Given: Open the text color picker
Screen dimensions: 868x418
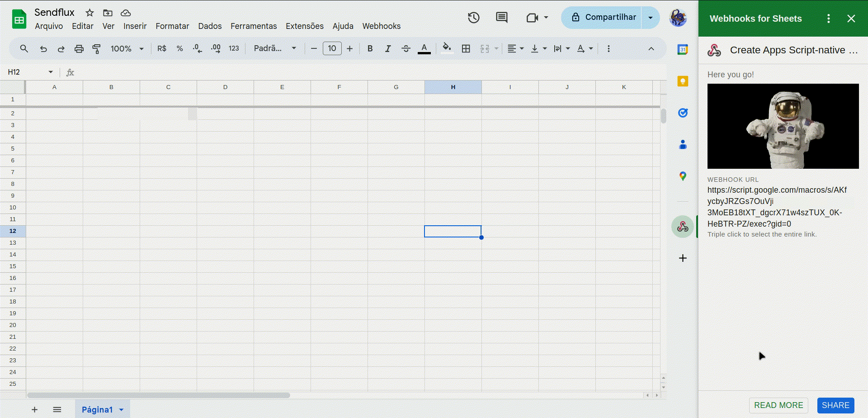Looking at the screenshot, I should [424, 48].
